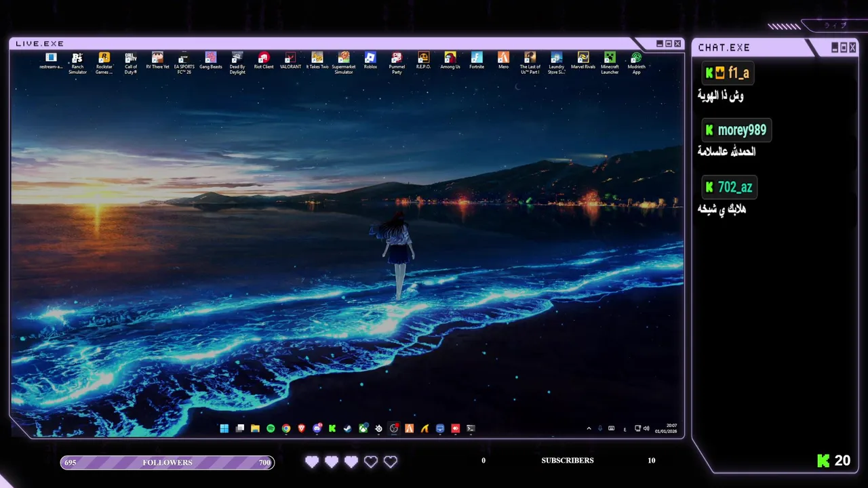Click the green Kick icon in taskbar
The image size is (868, 488).
pos(332,428)
